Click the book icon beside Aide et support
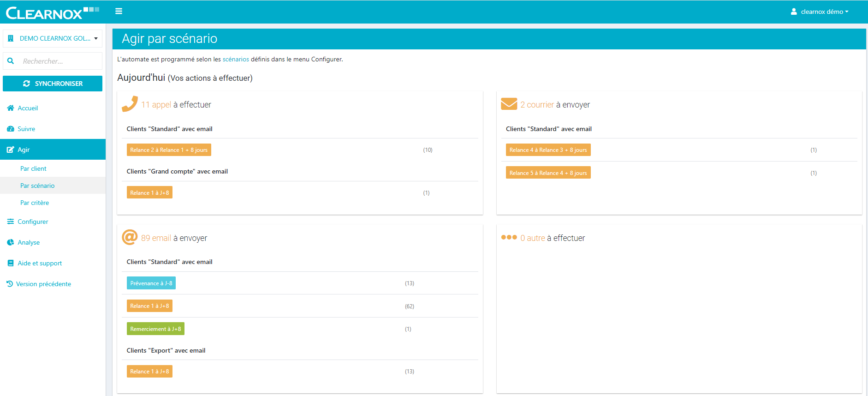The width and height of the screenshot is (868, 396). click(x=11, y=263)
